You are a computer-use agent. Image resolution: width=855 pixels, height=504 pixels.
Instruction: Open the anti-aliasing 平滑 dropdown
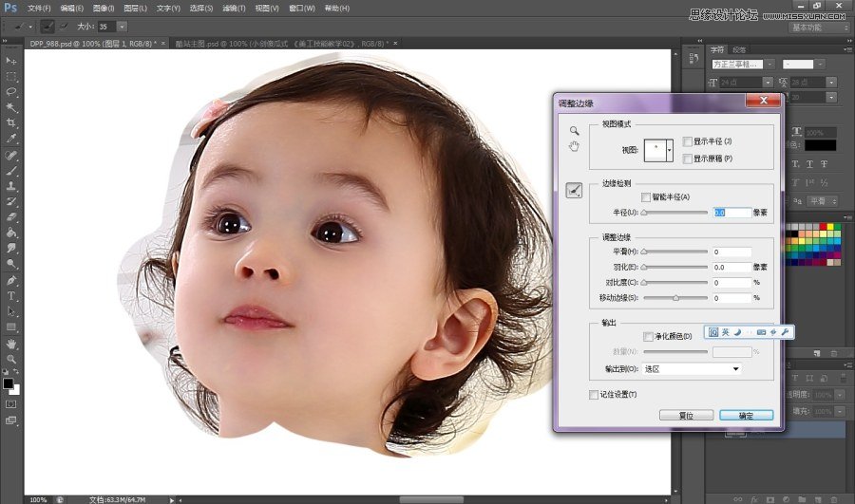(823, 201)
